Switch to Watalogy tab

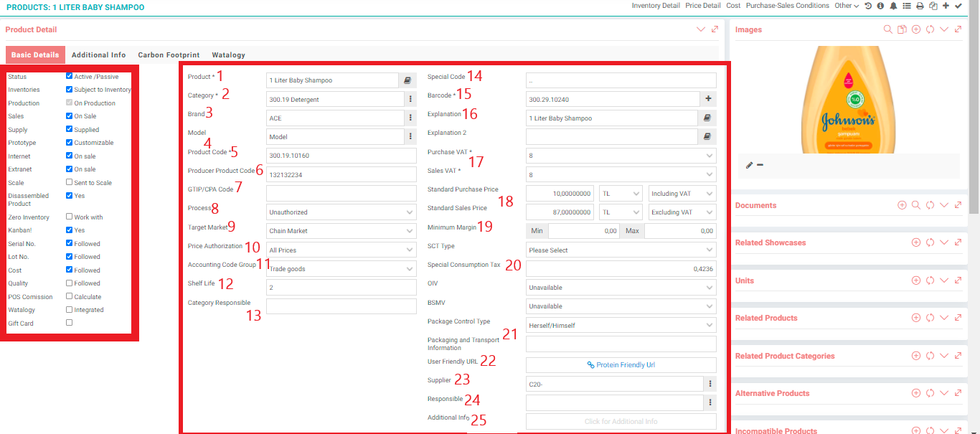(x=228, y=55)
